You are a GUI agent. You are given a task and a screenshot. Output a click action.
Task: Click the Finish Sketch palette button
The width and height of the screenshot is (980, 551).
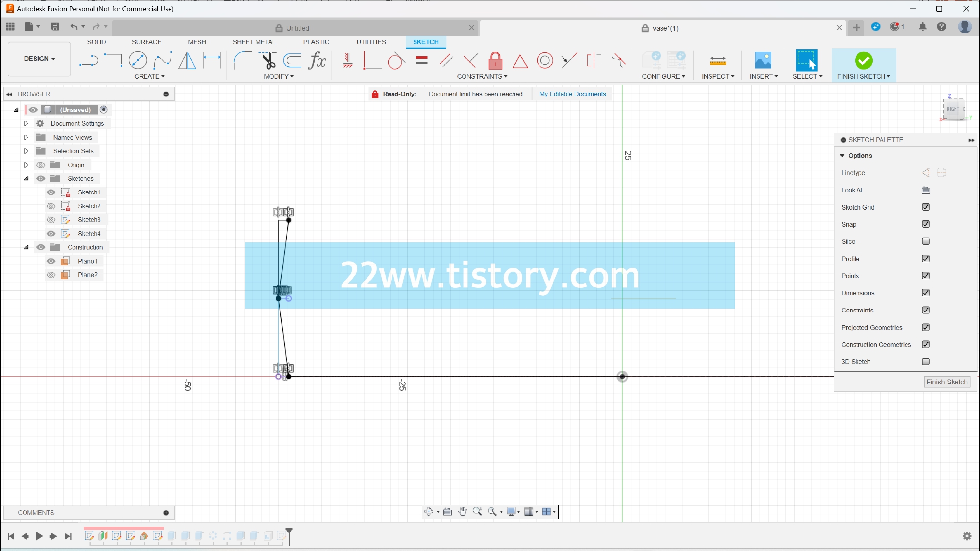[947, 382]
